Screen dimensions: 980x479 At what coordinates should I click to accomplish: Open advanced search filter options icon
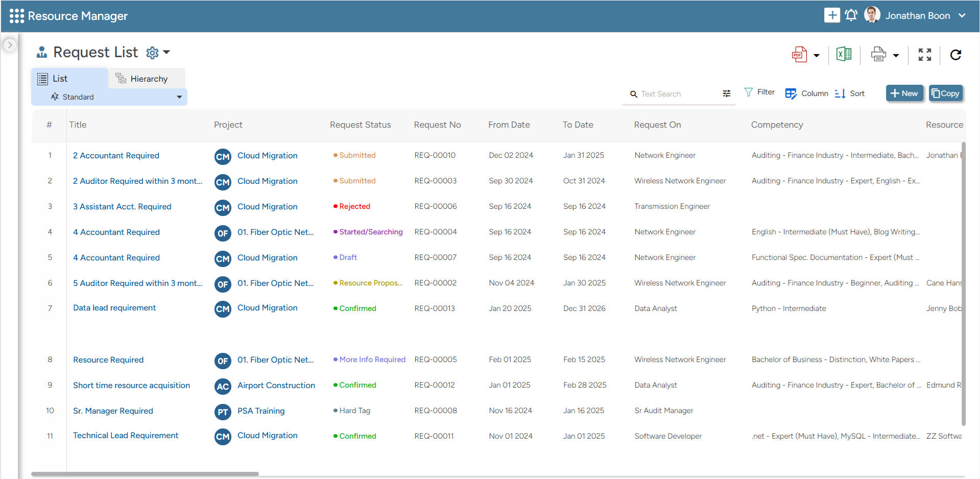point(727,93)
